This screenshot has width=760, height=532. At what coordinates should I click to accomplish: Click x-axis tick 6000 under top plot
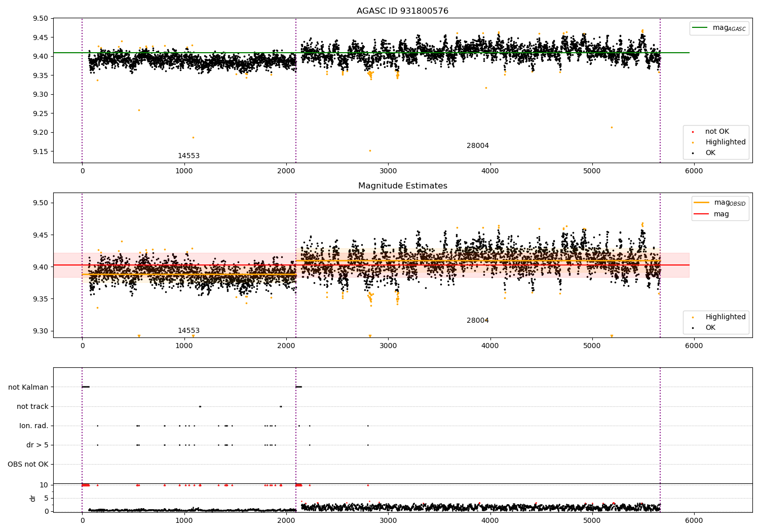click(x=694, y=171)
